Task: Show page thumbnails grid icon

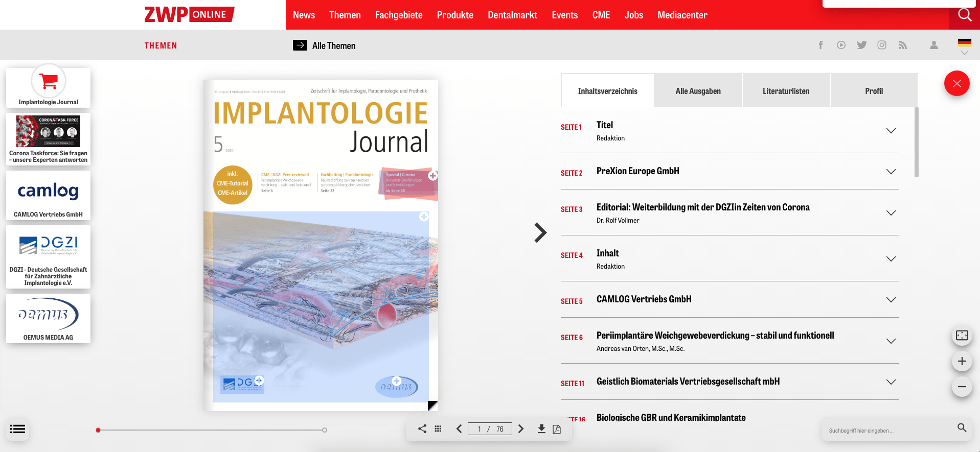Action: (x=438, y=429)
